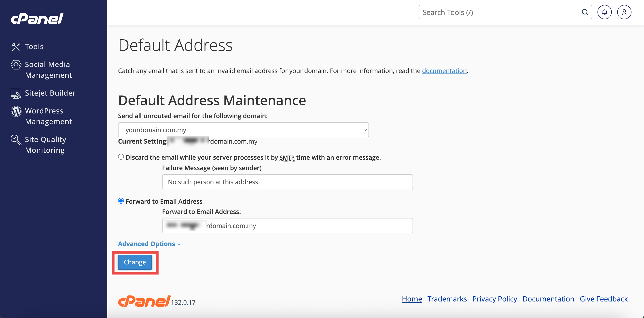Click the Tools wrench icon in sidebar
The image size is (644, 318).
pyautogui.click(x=16, y=47)
